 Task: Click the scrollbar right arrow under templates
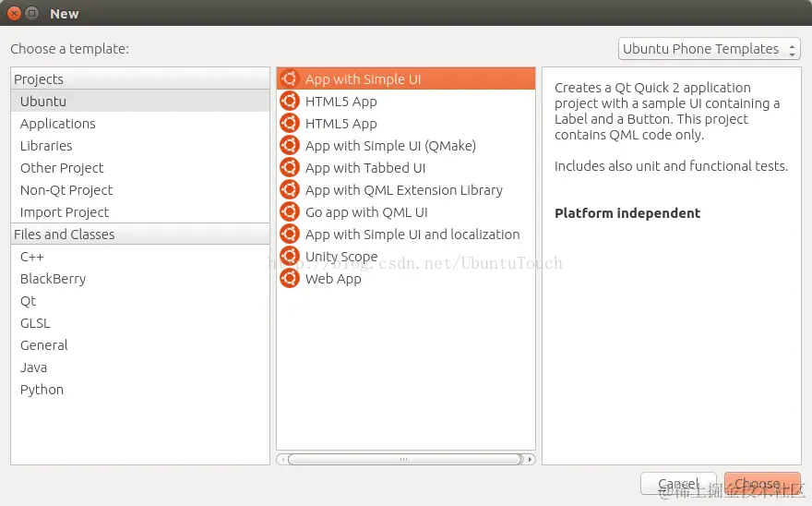point(530,459)
